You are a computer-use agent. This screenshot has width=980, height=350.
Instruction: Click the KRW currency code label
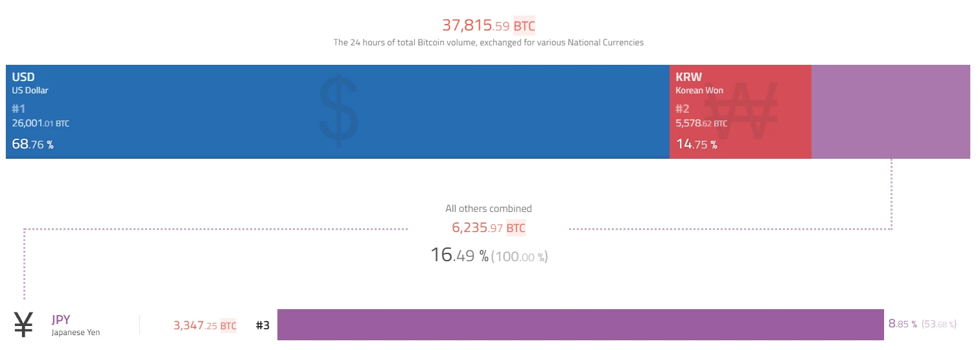(x=688, y=77)
